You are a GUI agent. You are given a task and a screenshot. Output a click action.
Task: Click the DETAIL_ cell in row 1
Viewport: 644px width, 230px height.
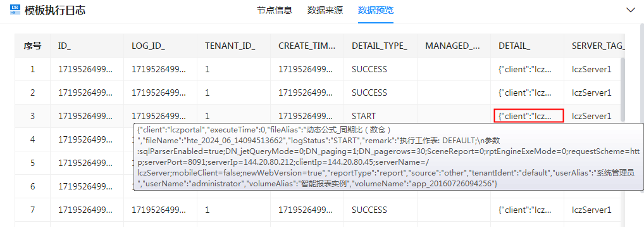(527, 69)
